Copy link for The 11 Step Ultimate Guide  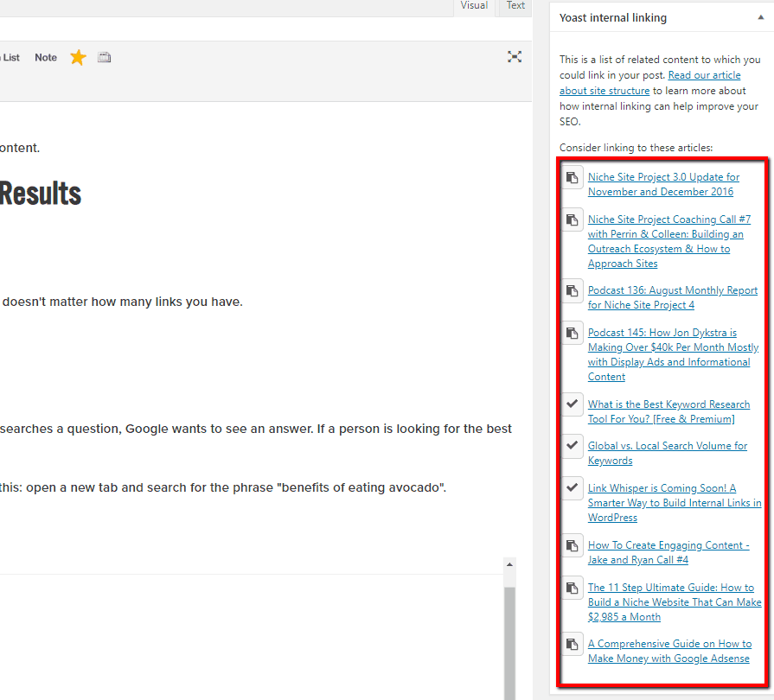573,588
